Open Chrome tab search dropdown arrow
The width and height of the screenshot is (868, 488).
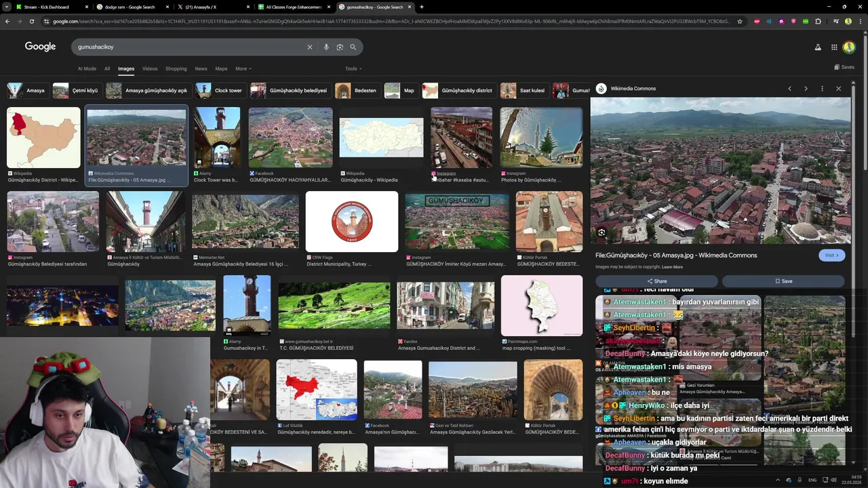pos(5,7)
